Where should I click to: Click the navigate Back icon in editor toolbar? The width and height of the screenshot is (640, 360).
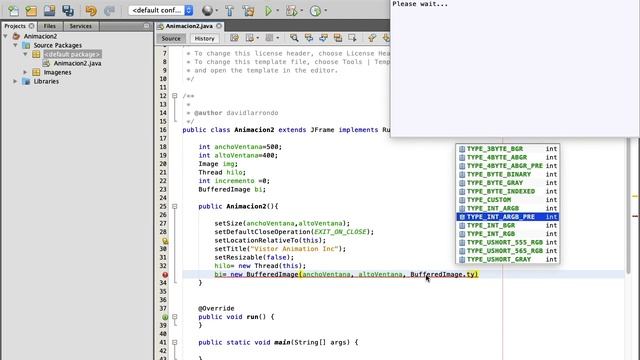point(250,38)
